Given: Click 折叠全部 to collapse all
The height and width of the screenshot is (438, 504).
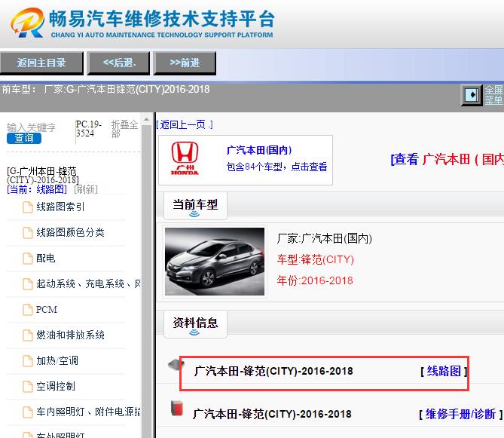Looking at the screenshot, I should point(125,129).
